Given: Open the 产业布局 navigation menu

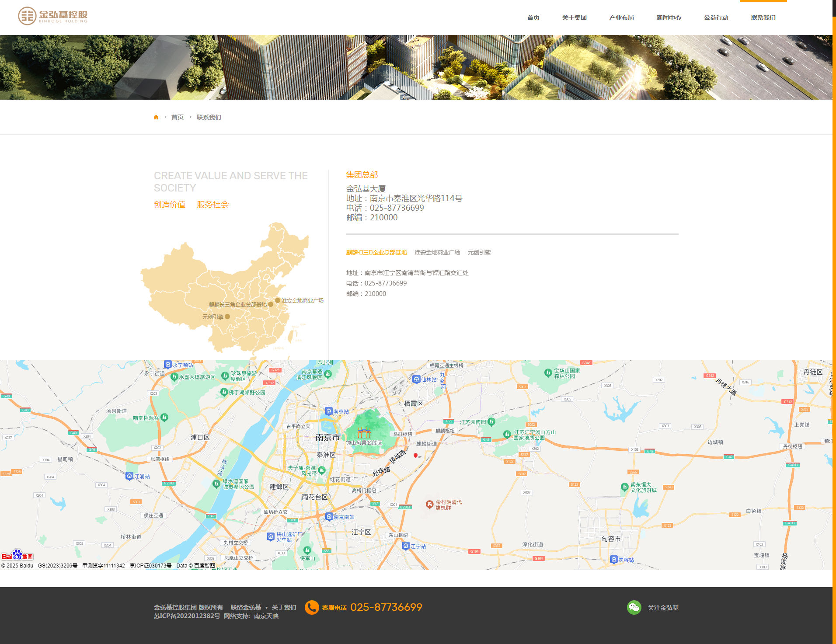Looking at the screenshot, I should coord(621,17).
